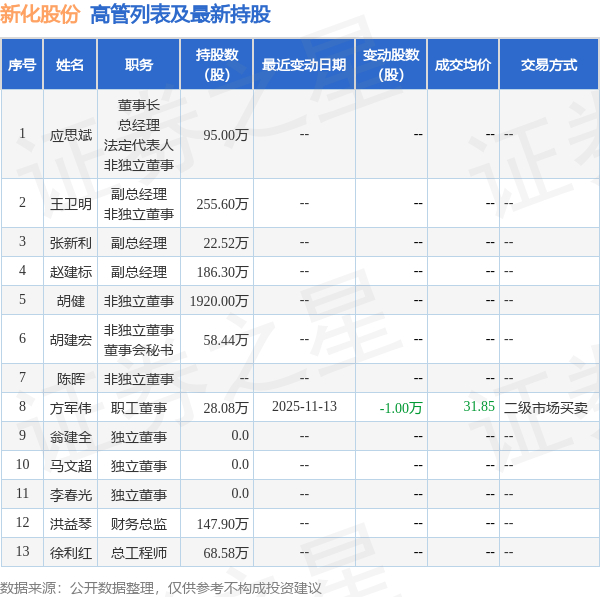The height and width of the screenshot is (597, 600).
Task: Click holding value 68.58万
Action: point(226,553)
